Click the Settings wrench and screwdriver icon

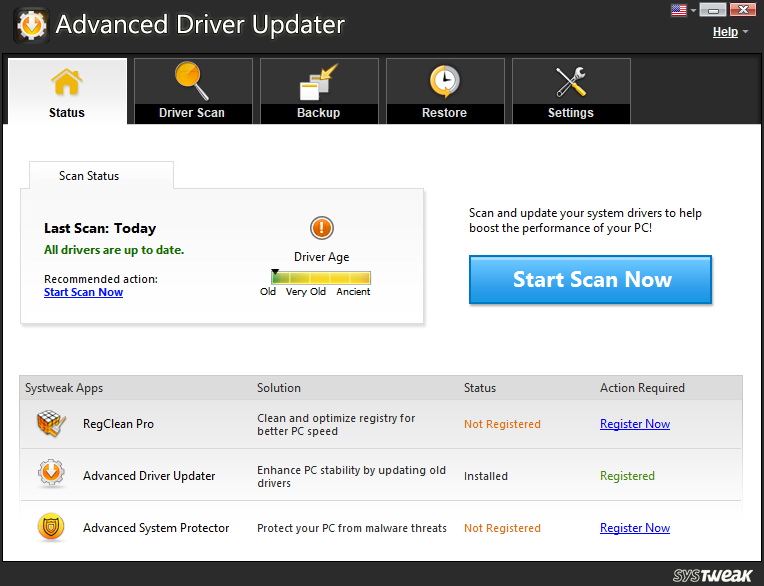[x=571, y=82]
